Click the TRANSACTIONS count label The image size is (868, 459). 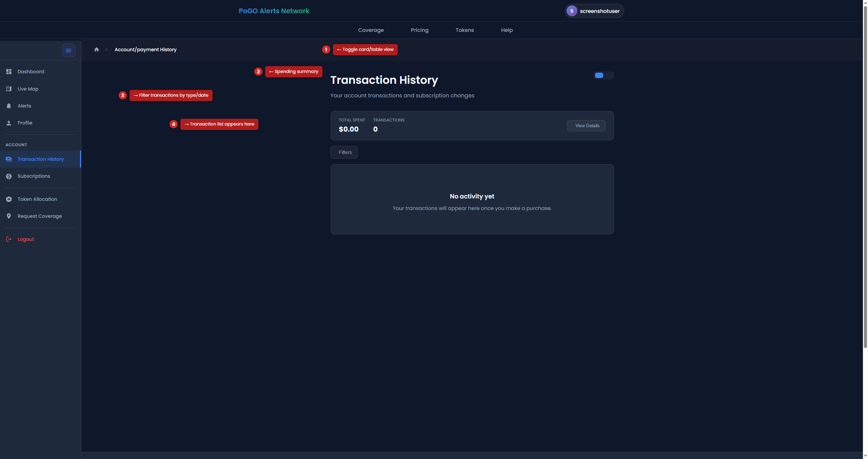click(389, 120)
